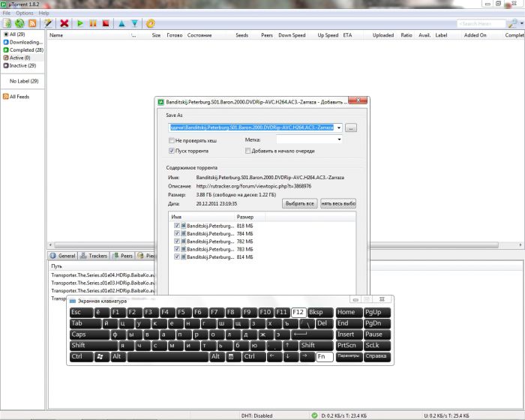Open the 'Метка' label dropdown
525x420 pixels.
click(x=339, y=139)
